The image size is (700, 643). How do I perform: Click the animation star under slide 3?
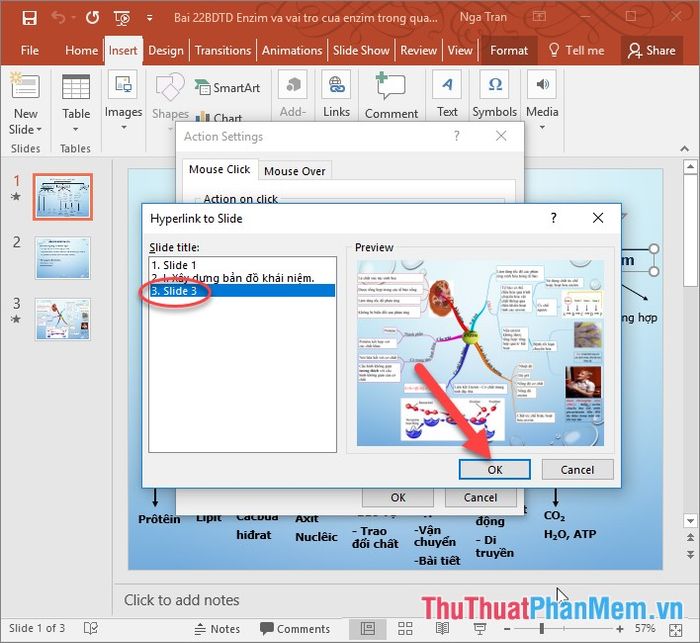pyautogui.click(x=16, y=319)
